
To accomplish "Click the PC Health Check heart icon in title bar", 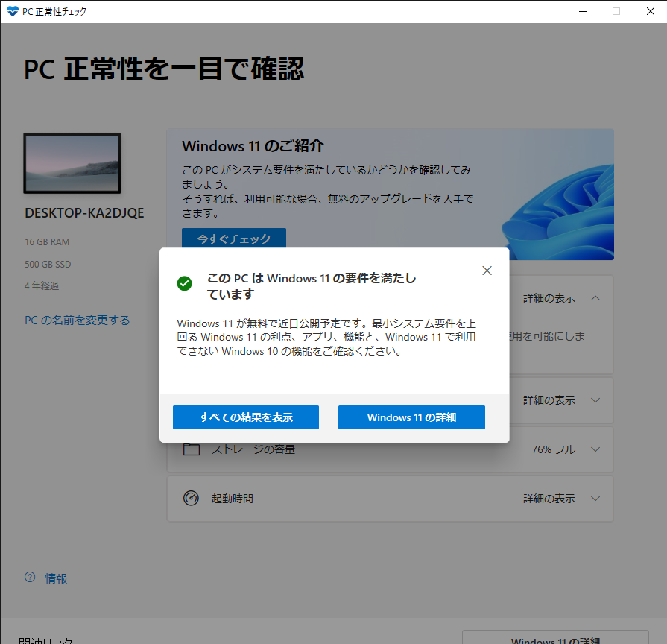I will pos(11,11).
